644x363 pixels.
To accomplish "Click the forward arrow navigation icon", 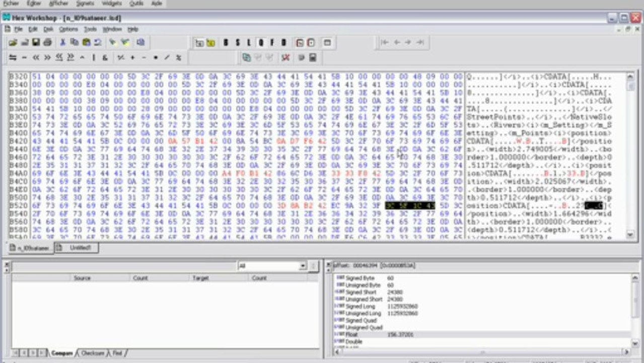I will pyautogui.click(x=408, y=43).
